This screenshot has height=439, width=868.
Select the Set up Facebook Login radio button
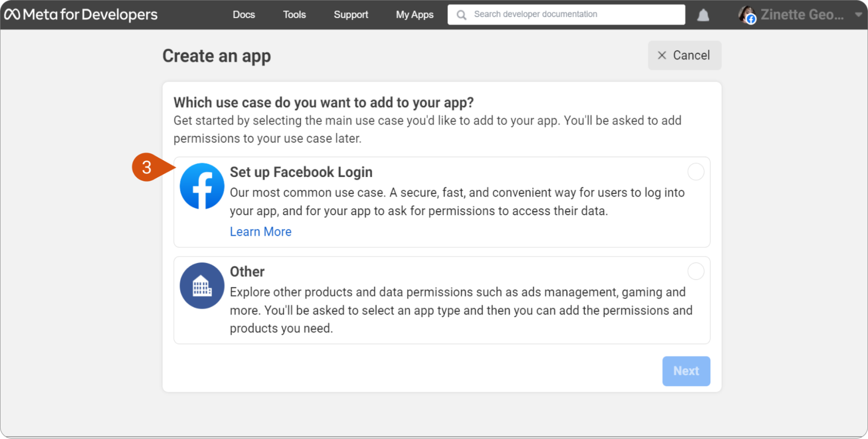click(696, 172)
